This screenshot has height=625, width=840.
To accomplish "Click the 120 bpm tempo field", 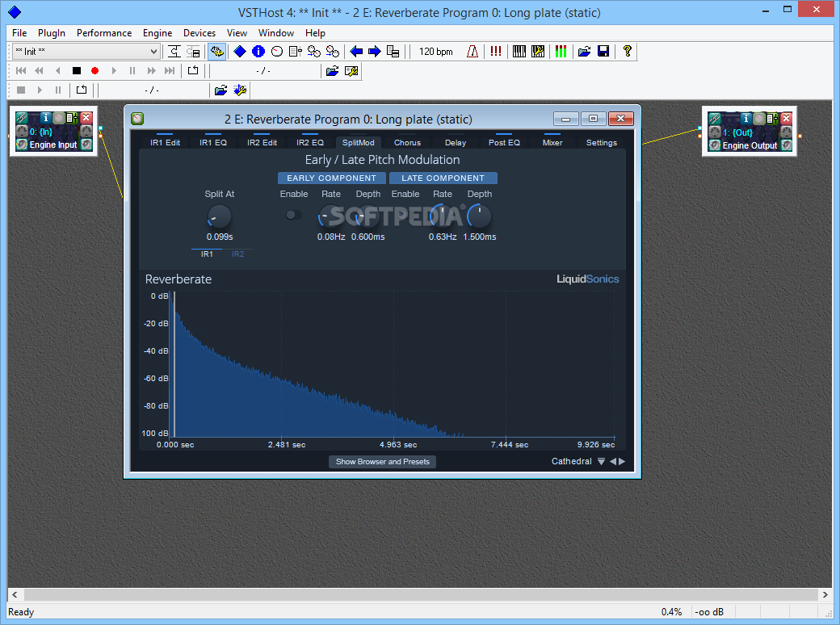I will point(435,52).
